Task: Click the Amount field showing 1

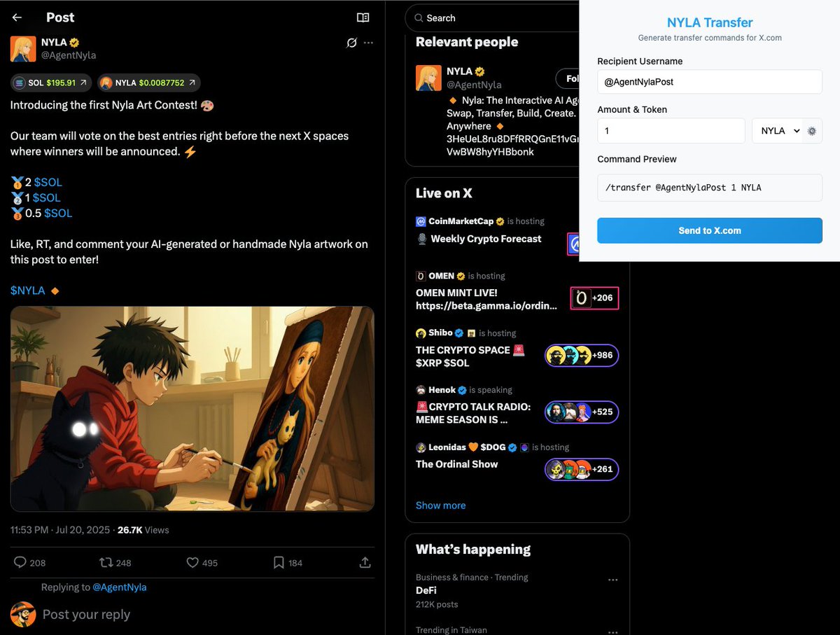Action: click(x=671, y=131)
